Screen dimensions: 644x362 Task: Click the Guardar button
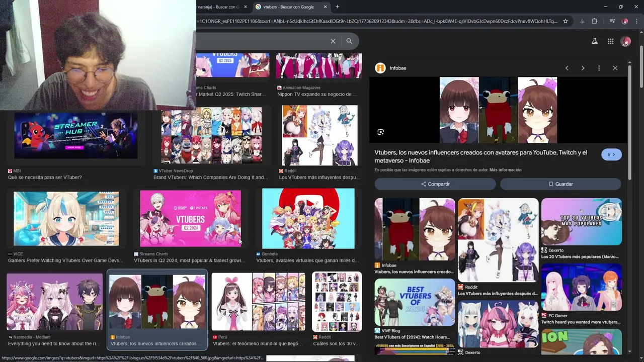[x=560, y=184]
